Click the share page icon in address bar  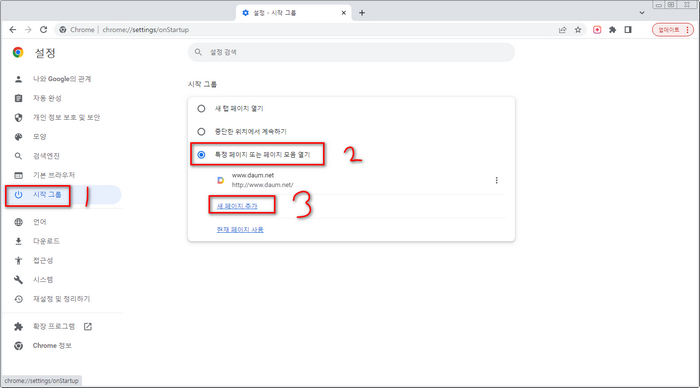[x=562, y=30]
